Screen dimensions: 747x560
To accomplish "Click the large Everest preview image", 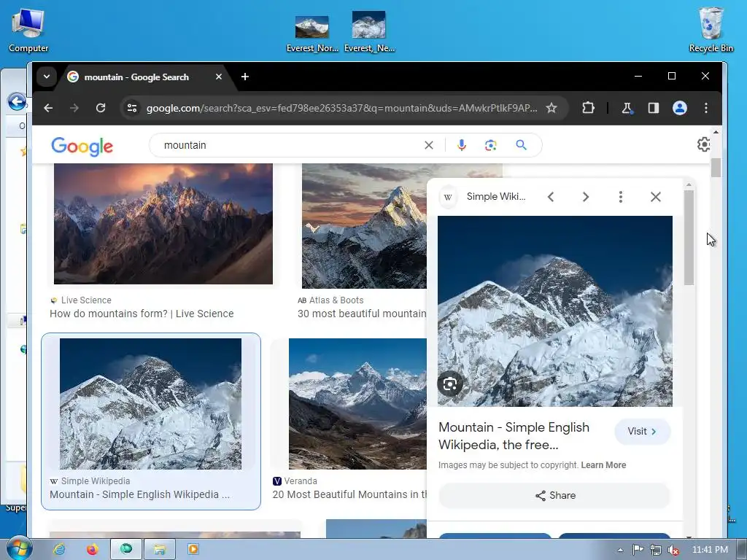I will pyautogui.click(x=555, y=311).
